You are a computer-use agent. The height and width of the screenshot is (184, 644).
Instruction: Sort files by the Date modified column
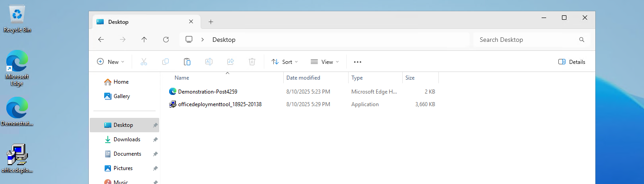pos(303,78)
